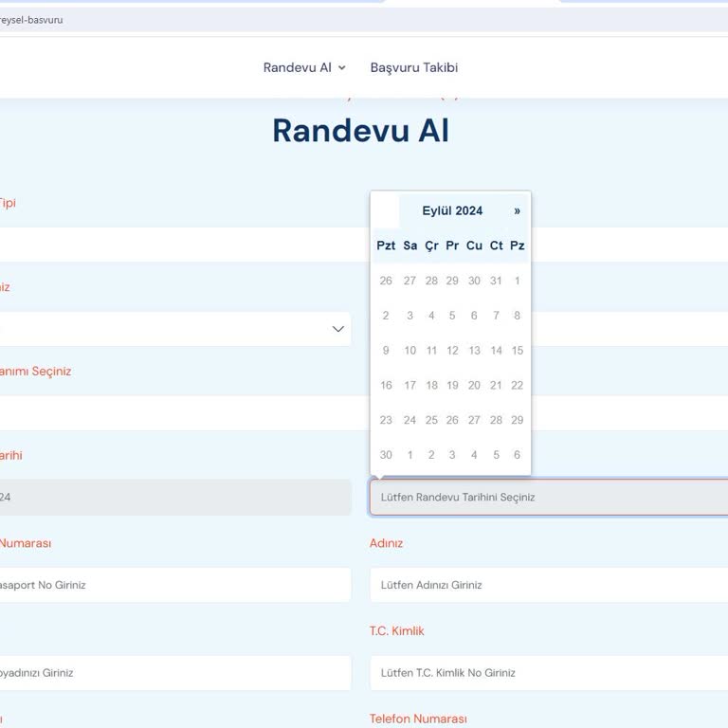Screen dimensions: 728x728
Task: Open Başvuru Takibi page
Action: click(413, 67)
